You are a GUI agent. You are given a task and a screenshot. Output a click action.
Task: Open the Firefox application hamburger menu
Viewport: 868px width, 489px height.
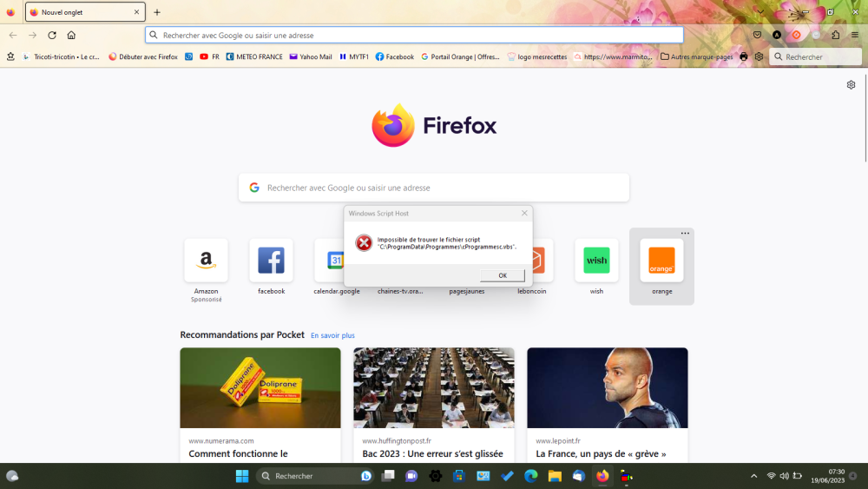855,36
